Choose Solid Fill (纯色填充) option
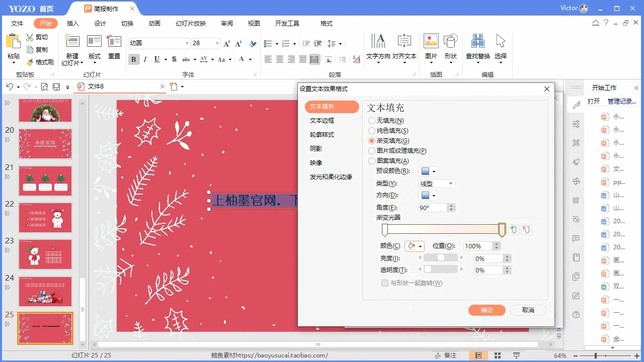Image resolution: width=644 pixels, height=362 pixels. point(372,131)
